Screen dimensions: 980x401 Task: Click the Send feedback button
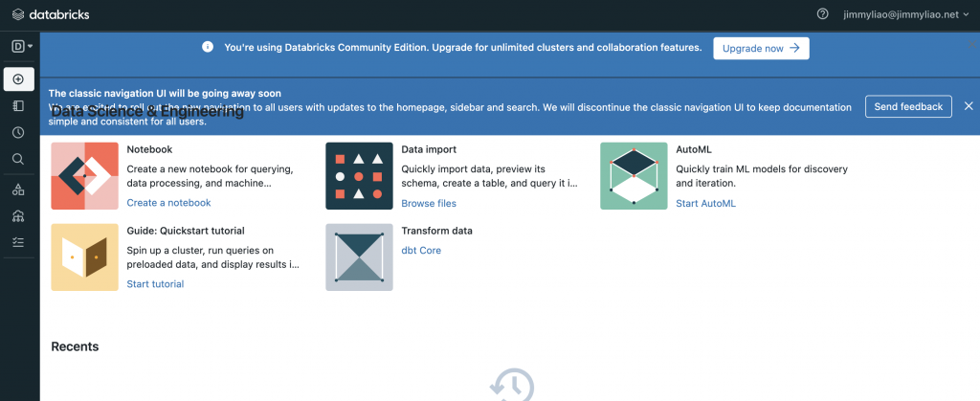click(908, 107)
